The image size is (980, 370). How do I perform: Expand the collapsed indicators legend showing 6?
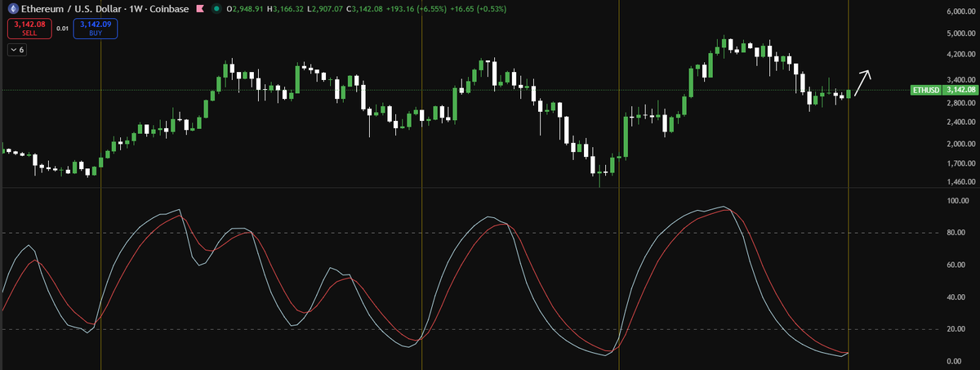[x=17, y=51]
